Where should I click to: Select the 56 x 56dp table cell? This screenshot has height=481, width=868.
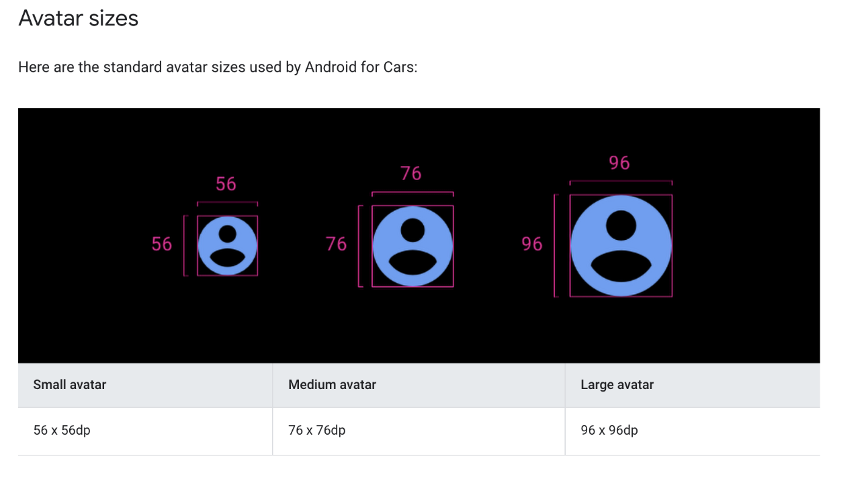click(145, 431)
